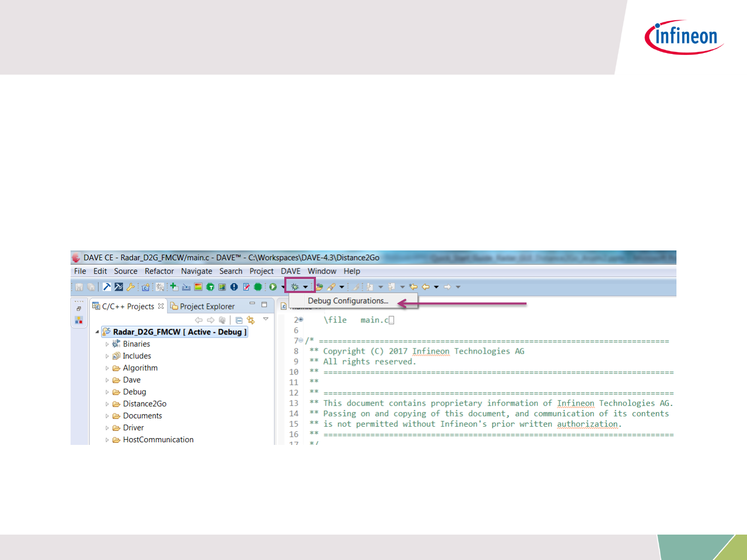Expand the folded comment on line 2
This screenshot has width=747, height=560.
tap(301, 319)
